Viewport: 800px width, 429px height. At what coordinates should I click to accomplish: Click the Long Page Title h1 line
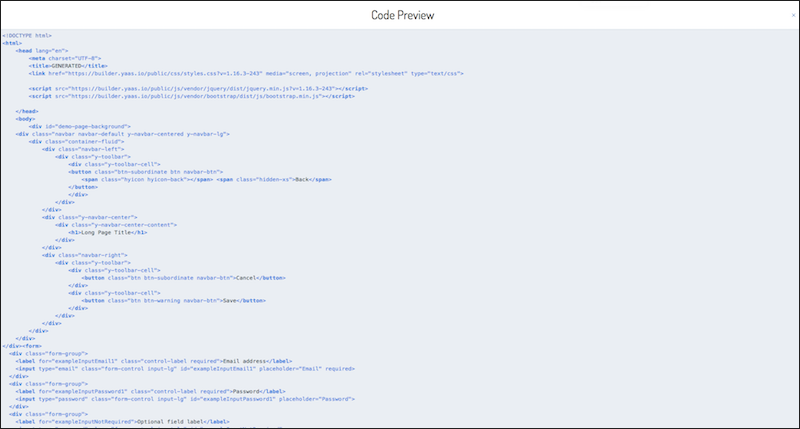point(109,232)
